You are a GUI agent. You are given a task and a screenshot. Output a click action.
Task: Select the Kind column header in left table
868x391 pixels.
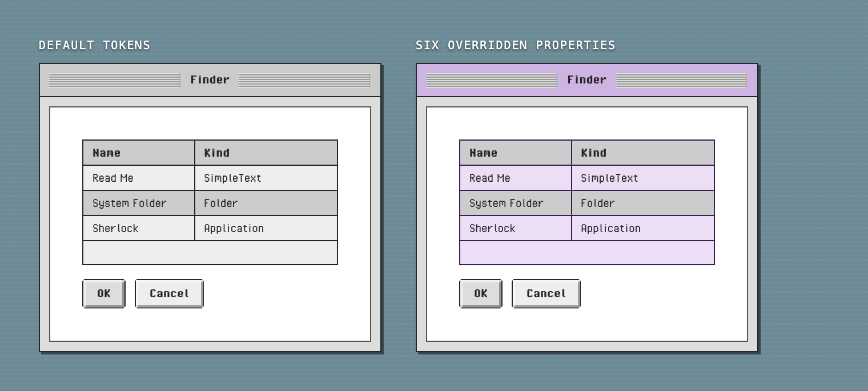point(266,153)
